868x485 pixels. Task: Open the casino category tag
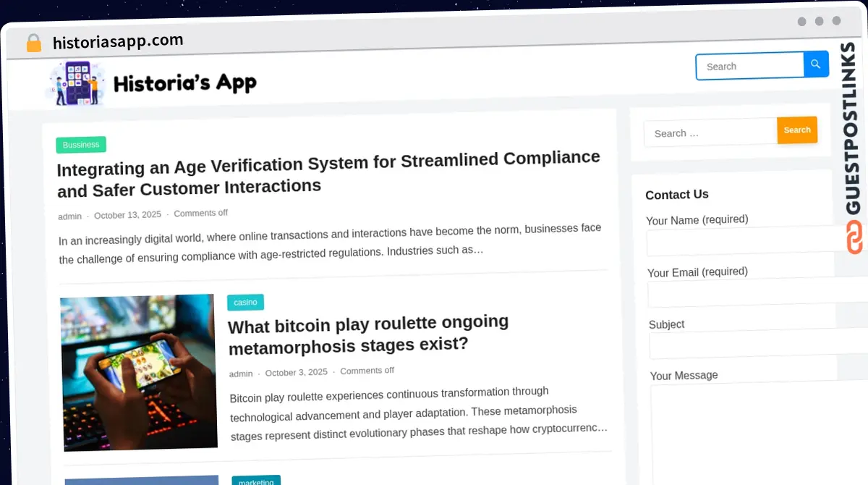(245, 302)
